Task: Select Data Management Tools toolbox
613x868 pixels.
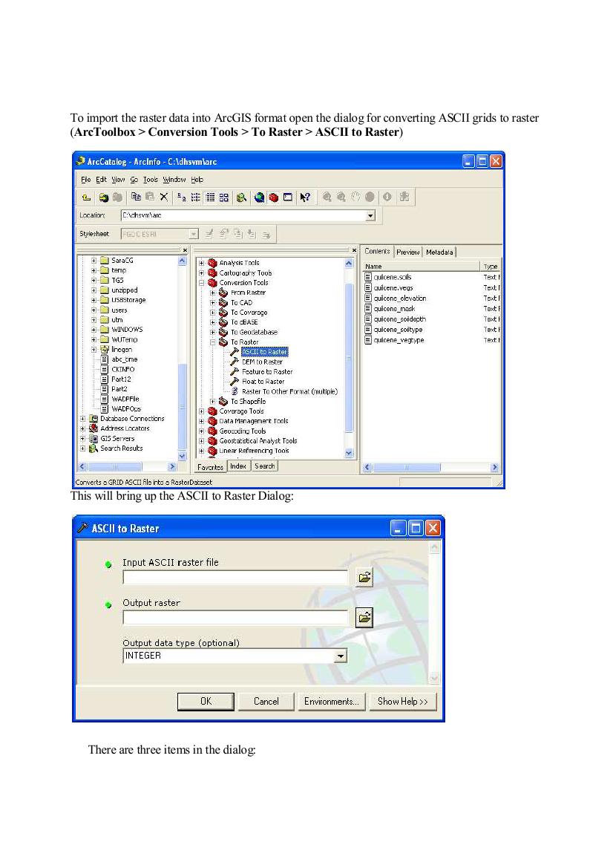Action: click(253, 421)
